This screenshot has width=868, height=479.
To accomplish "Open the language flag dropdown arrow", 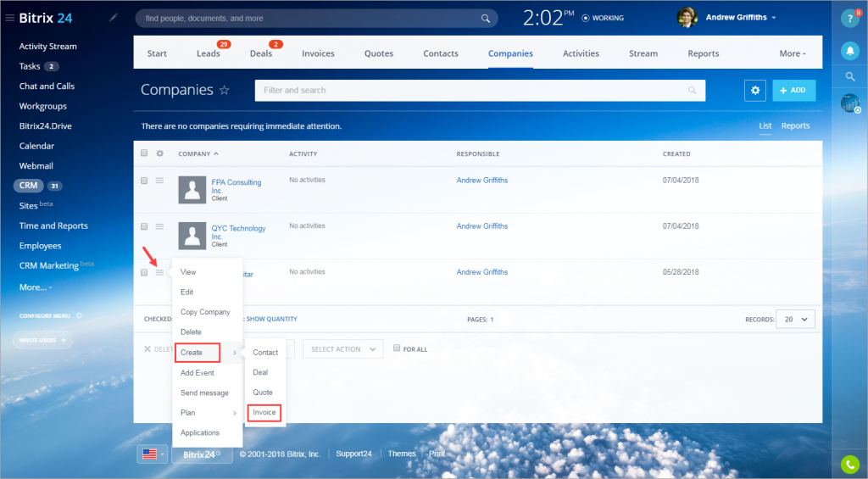I will [x=162, y=454].
